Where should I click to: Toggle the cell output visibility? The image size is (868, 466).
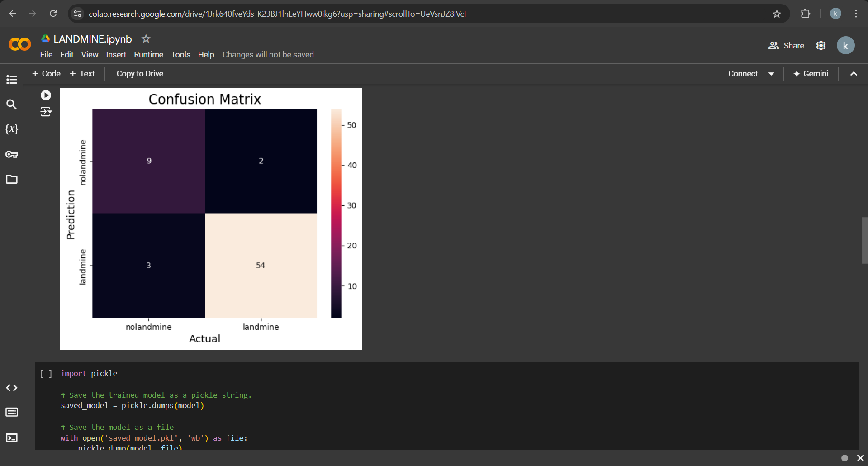point(46,112)
